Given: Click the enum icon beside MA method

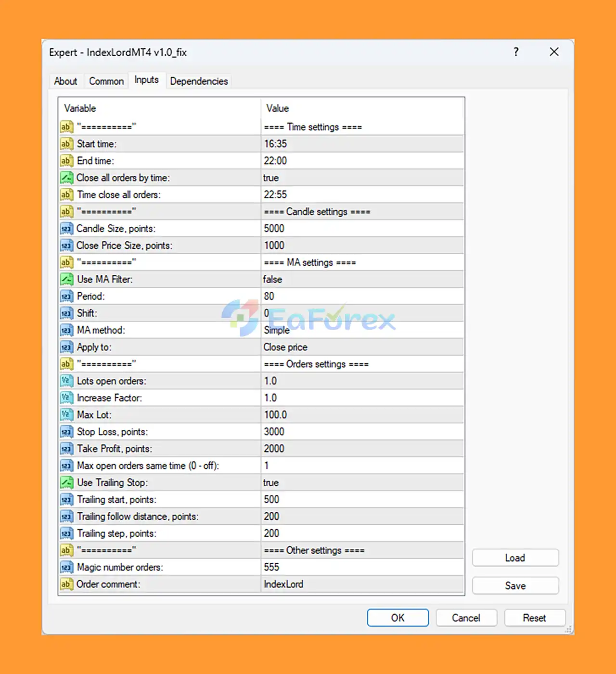Looking at the screenshot, I should tap(66, 330).
